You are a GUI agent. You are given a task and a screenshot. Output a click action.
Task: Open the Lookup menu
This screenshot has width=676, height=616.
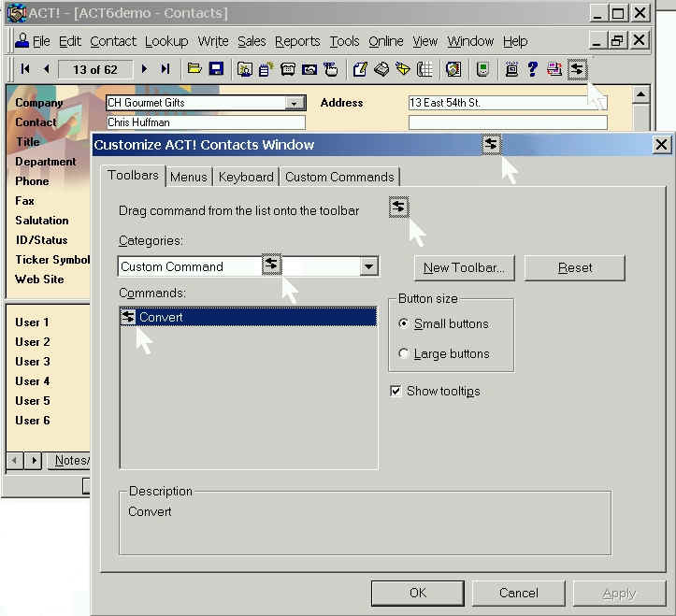coord(166,41)
